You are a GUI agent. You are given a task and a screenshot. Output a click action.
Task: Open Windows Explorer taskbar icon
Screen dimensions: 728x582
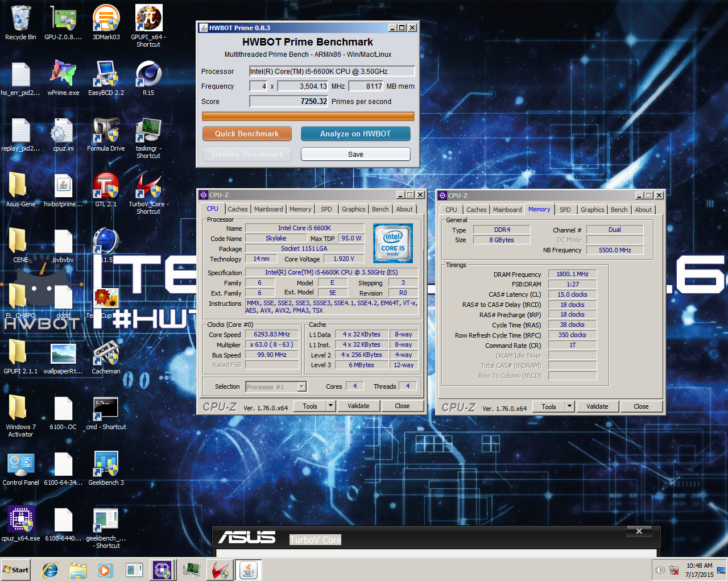(78, 570)
